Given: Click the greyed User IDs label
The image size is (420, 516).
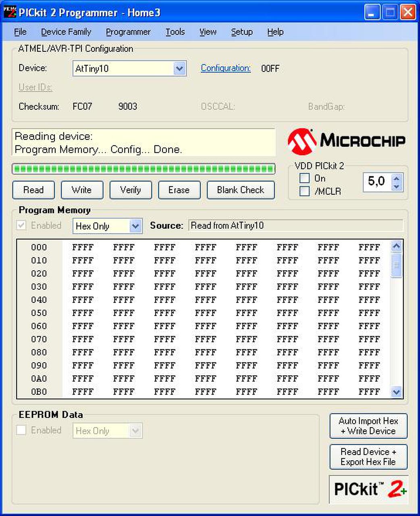Looking at the screenshot, I should tap(35, 87).
